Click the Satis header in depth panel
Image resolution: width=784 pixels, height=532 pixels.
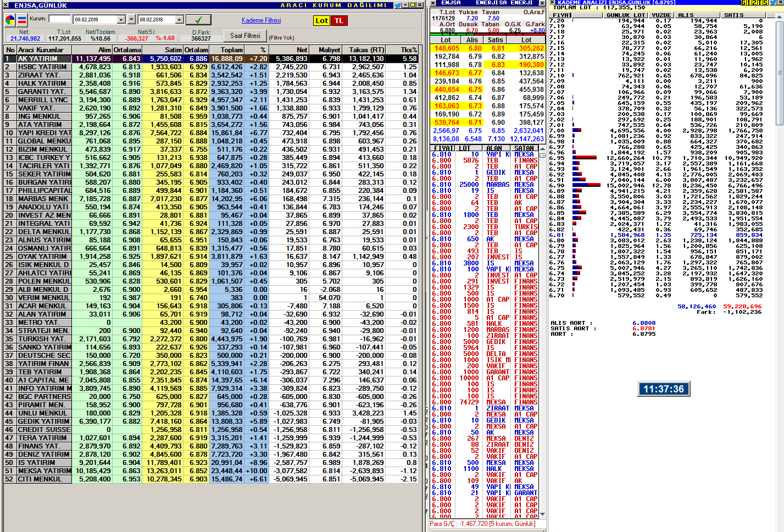[495, 40]
